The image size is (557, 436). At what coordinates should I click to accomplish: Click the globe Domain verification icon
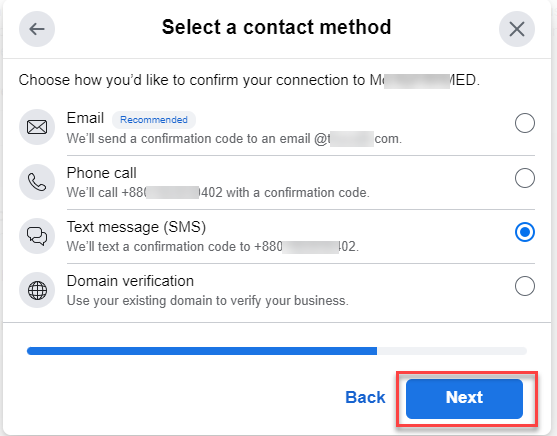pyautogui.click(x=37, y=290)
